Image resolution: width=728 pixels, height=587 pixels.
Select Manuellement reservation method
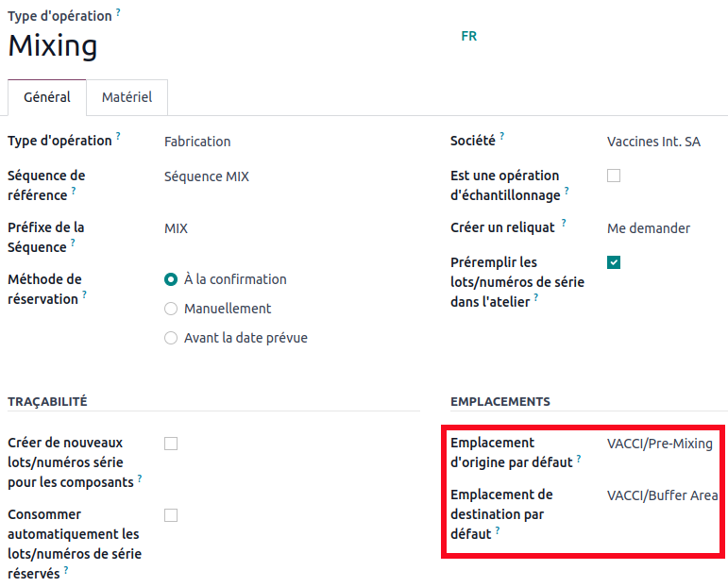pos(171,309)
